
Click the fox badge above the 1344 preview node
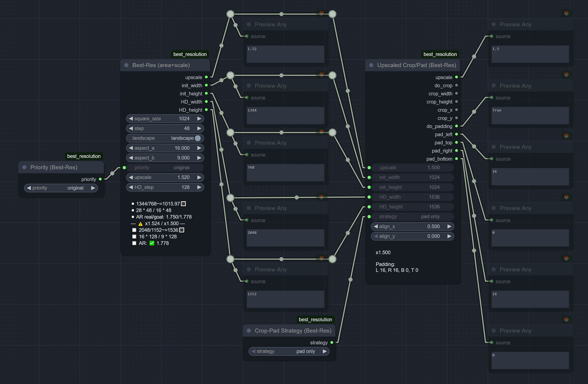click(322, 75)
